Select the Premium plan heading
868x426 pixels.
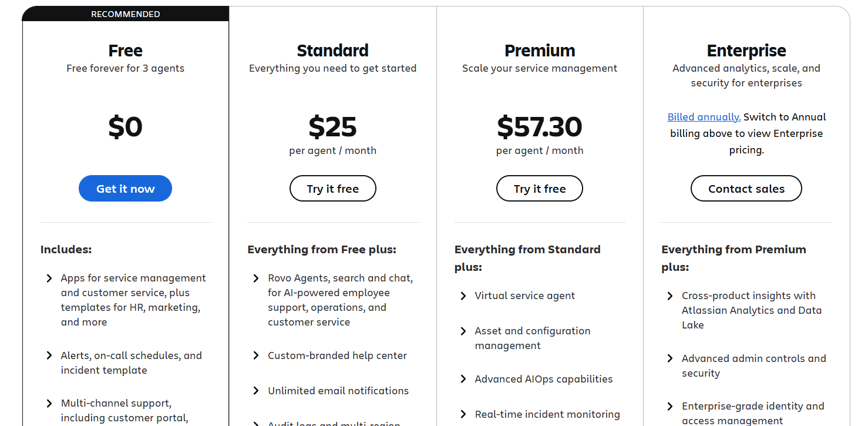539,51
